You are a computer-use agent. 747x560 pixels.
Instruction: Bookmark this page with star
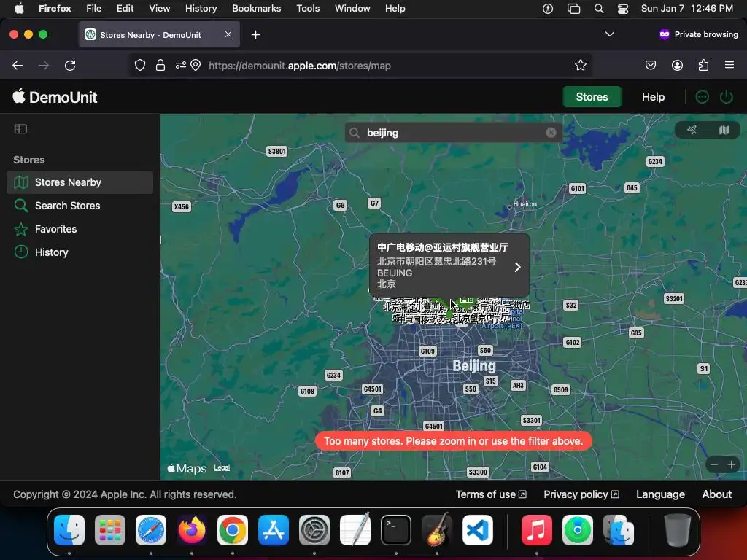click(x=580, y=65)
